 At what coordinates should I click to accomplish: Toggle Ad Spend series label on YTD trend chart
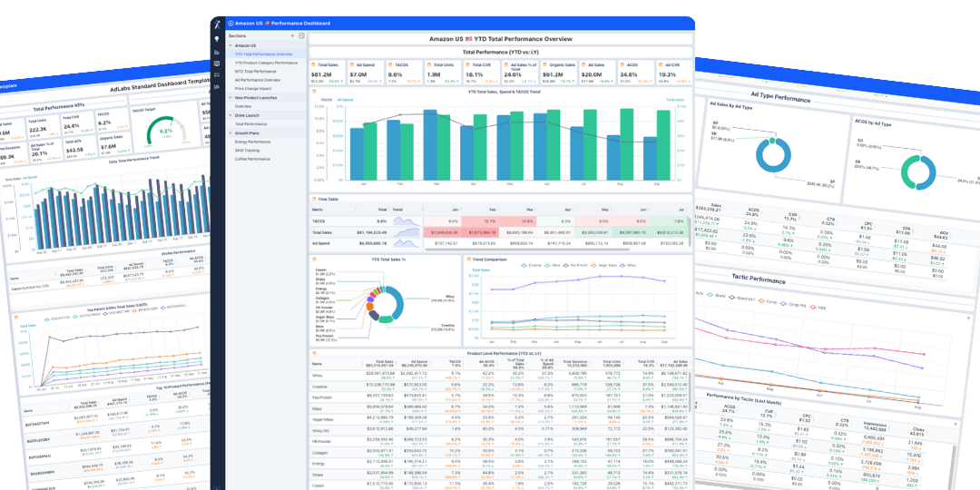click(344, 100)
